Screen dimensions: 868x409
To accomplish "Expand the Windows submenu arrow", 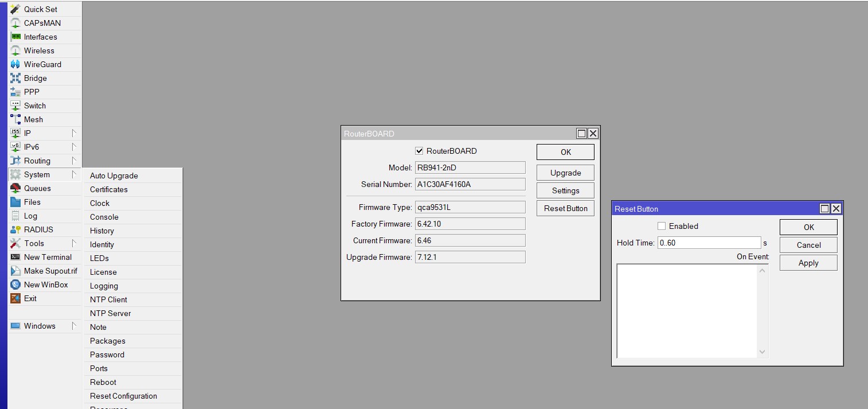I will tap(74, 326).
